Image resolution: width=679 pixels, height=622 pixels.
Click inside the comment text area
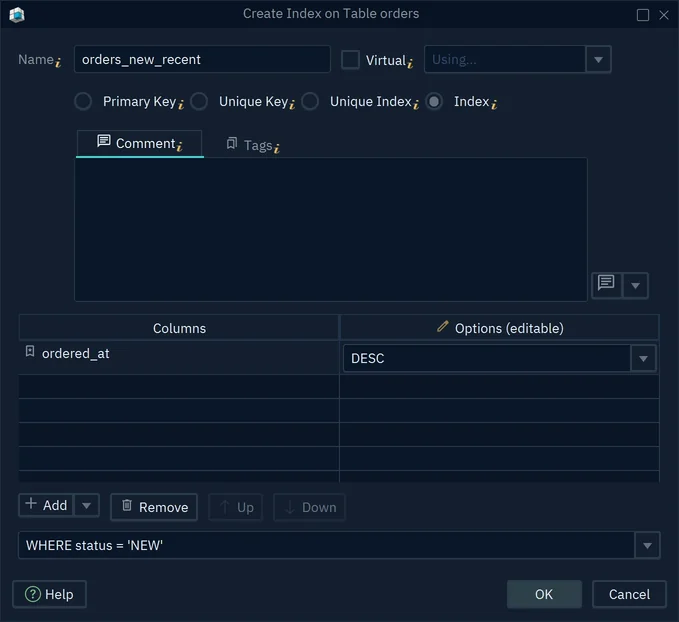(331, 229)
